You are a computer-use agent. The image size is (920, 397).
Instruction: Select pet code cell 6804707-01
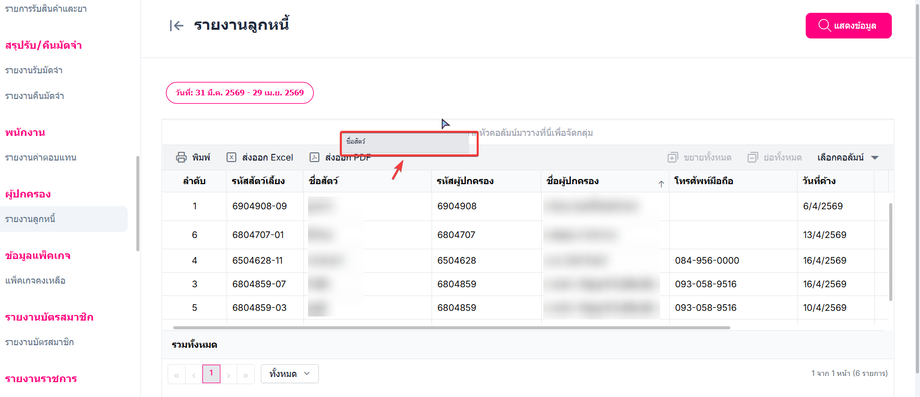[265, 235]
